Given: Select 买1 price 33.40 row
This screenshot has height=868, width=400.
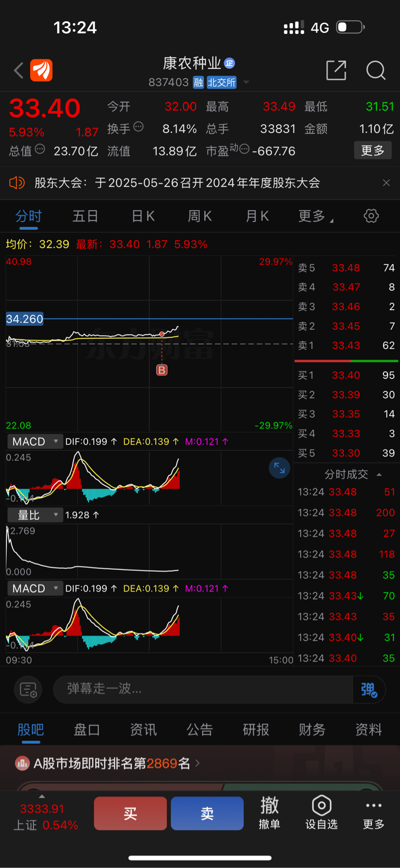Looking at the screenshot, I should (x=346, y=375).
